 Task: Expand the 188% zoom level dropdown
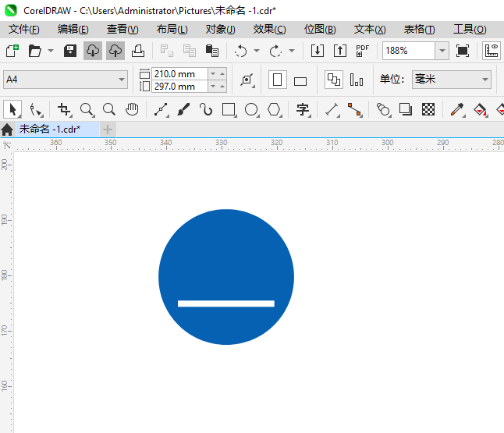point(442,51)
